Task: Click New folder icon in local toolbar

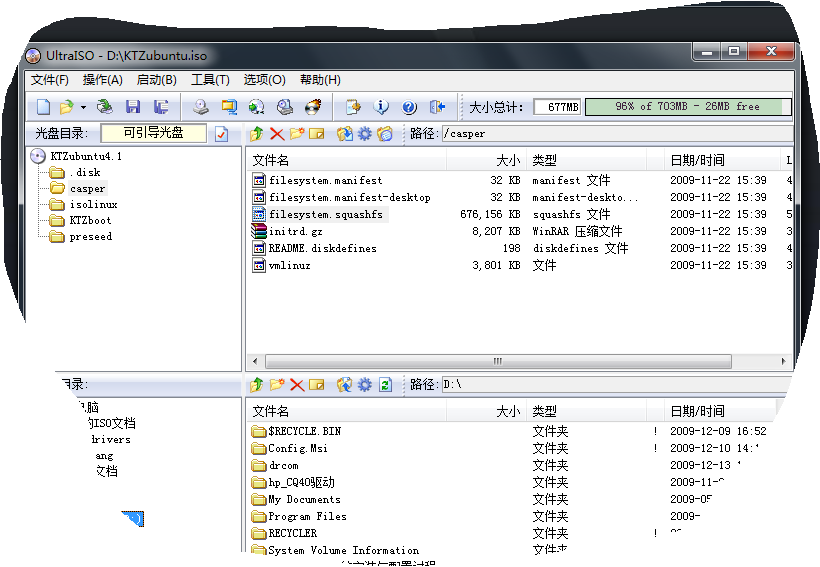Action: 277,385
